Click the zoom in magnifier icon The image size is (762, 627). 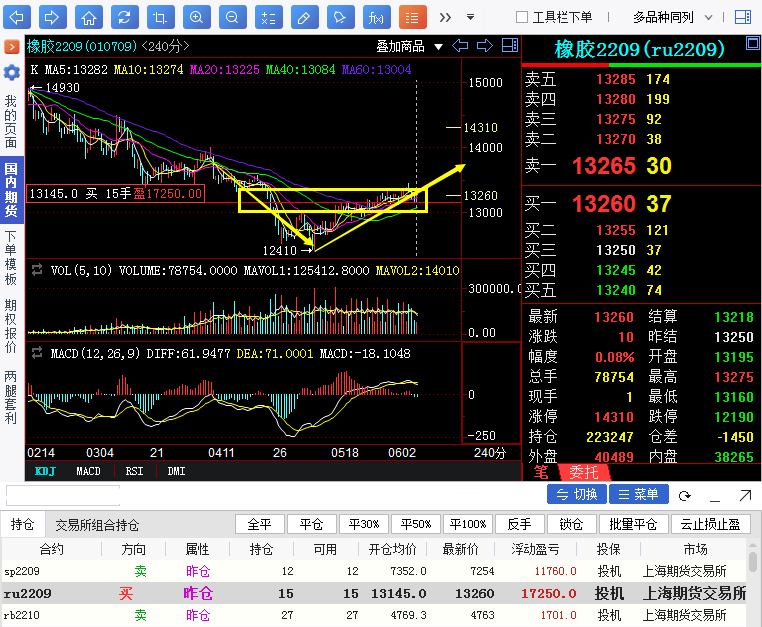pos(197,17)
